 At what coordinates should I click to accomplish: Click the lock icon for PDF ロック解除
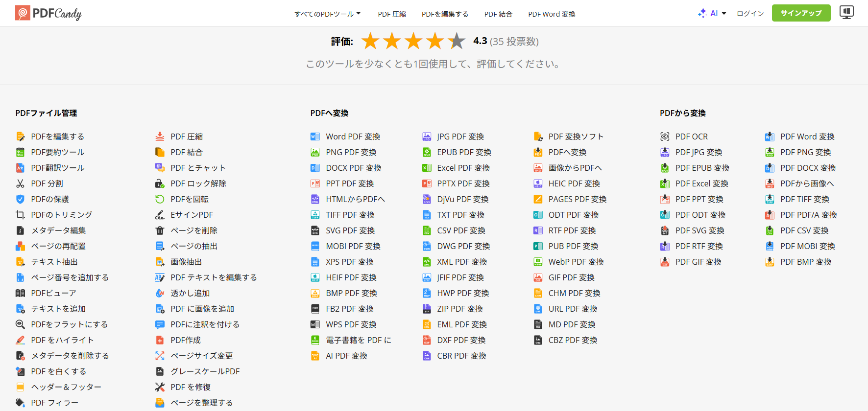(160, 183)
